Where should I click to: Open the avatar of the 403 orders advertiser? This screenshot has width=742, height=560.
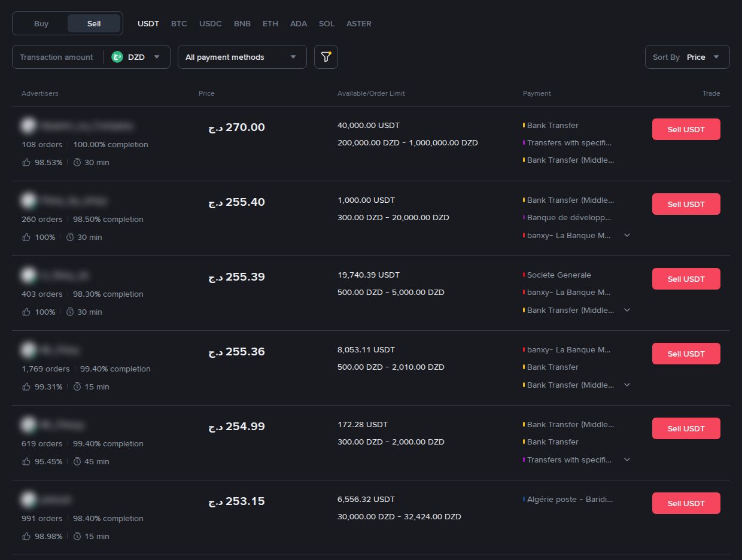click(28, 275)
